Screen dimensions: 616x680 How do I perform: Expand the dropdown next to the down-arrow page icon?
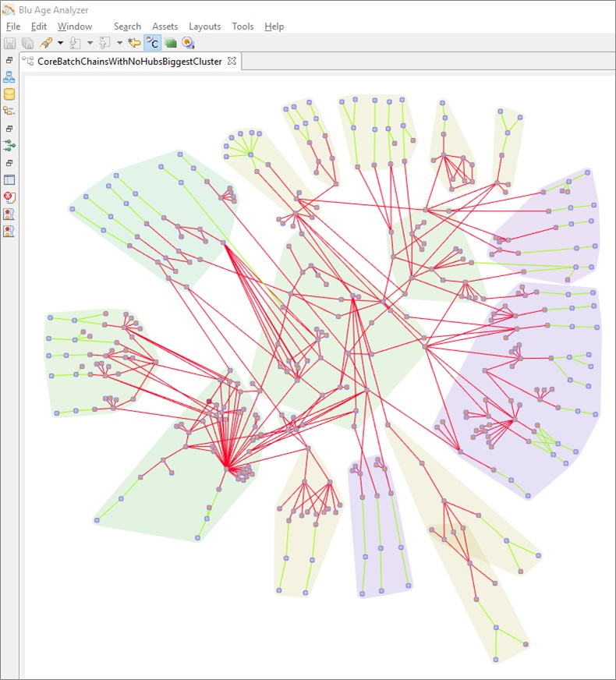pyautogui.click(x=90, y=43)
